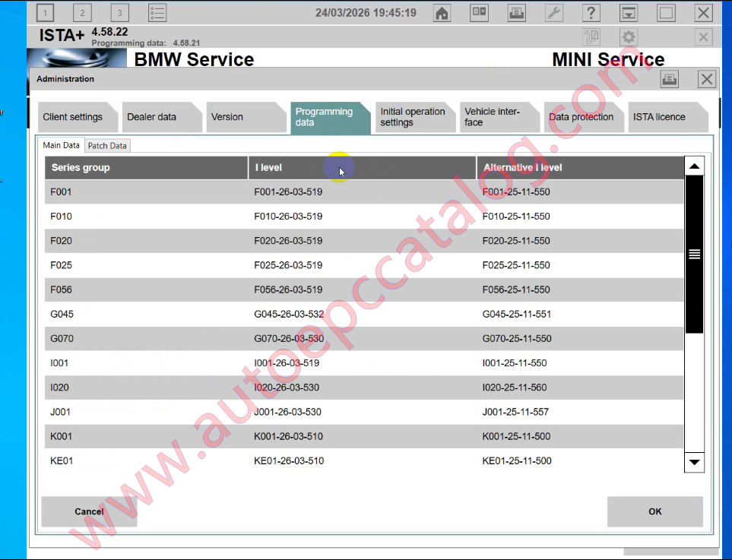Select session slot 3 icon
This screenshot has height=560, width=732.
[119, 12]
